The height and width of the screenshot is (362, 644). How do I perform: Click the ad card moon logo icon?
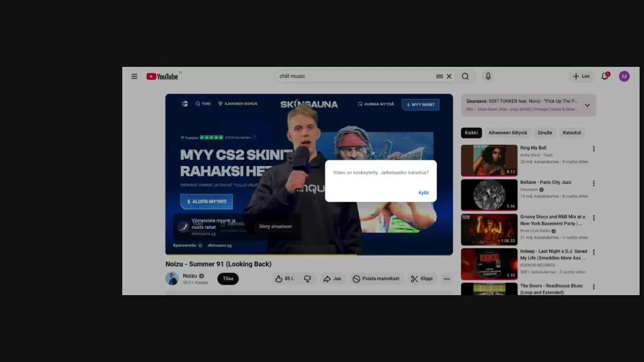(183, 227)
